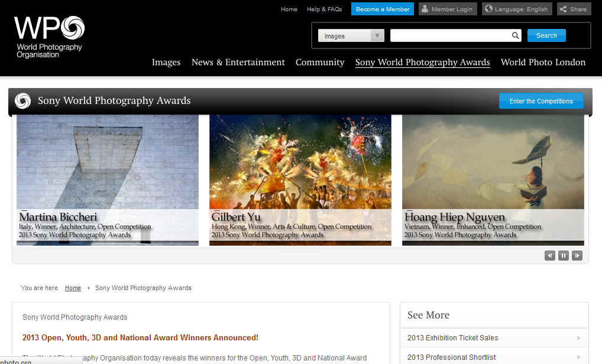
Task: Click 2013 Open, Youth, 3D winners headline
Action: point(140,337)
